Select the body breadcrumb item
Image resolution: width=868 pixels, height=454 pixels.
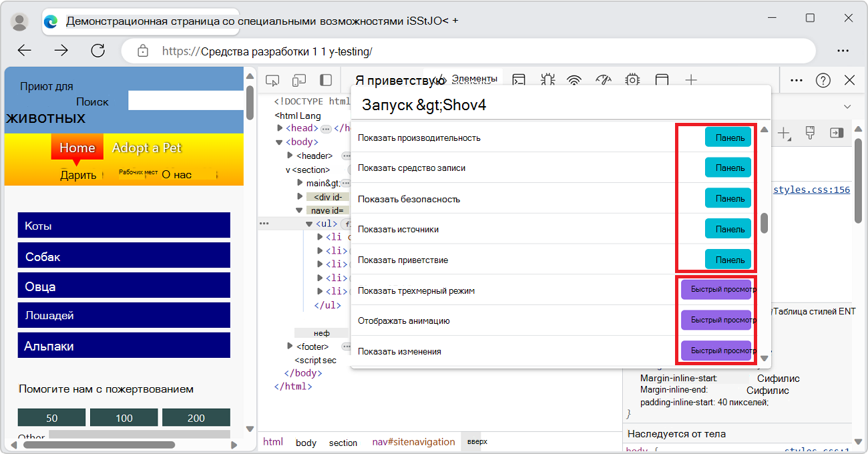(x=306, y=443)
